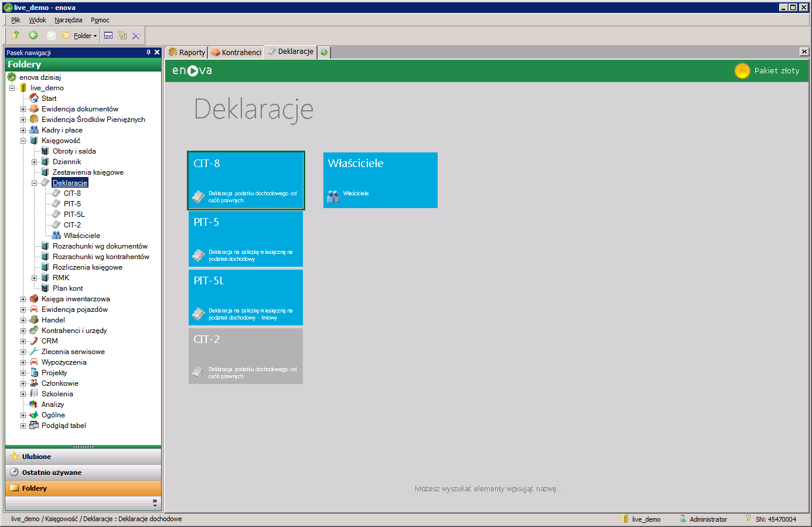Open the grey CIT-2 tile
Image resolution: width=812 pixels, height=527 pixels.
pos(246,356)
